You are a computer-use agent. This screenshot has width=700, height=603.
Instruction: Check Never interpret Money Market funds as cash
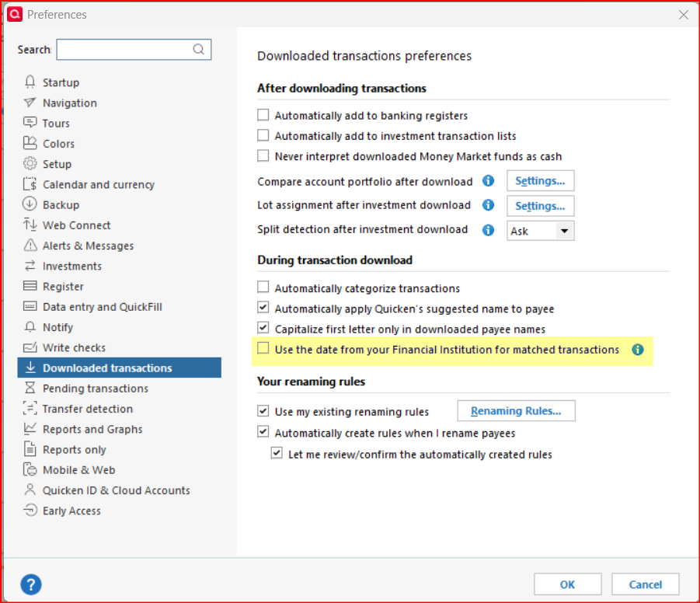point(263,156)
